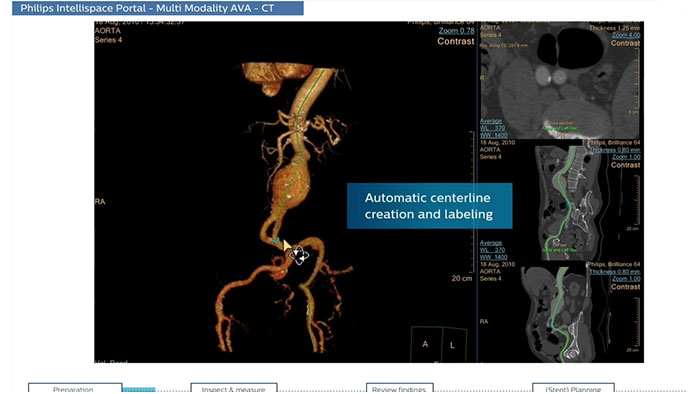Click the AORTA label in the 3D view

[108, 31]
